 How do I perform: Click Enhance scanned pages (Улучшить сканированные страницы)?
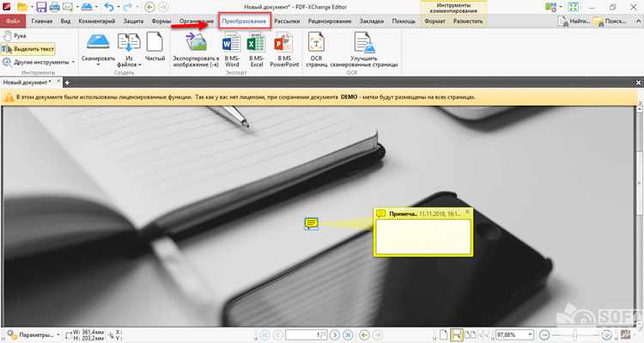click(x=364, y=50)
